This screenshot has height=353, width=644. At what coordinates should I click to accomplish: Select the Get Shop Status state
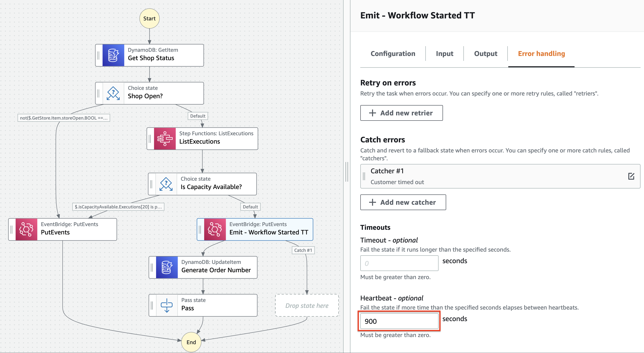(149, 55)
